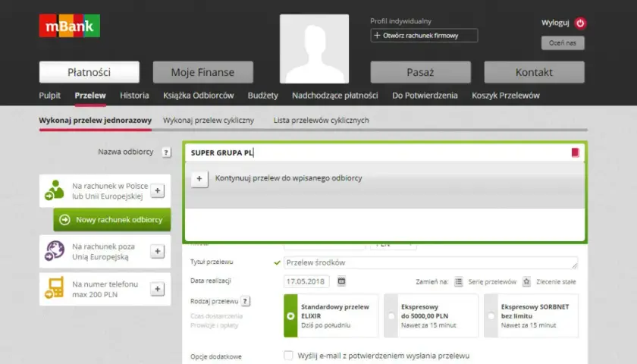Image resolution: width=637 pixels, height=364 pixels.
Task: Expand Na rachunek w Polsce plus button
Action: (157, 190)
